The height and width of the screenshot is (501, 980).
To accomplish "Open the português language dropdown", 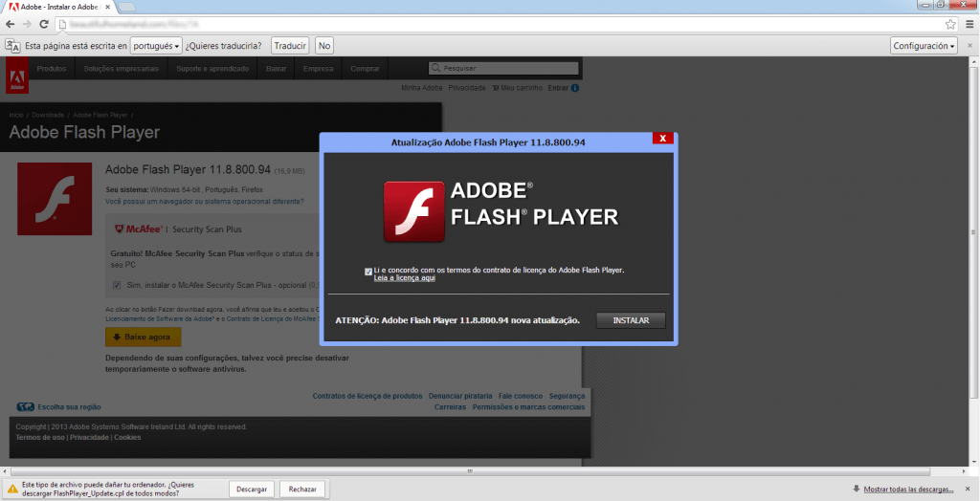I will 156,46.
